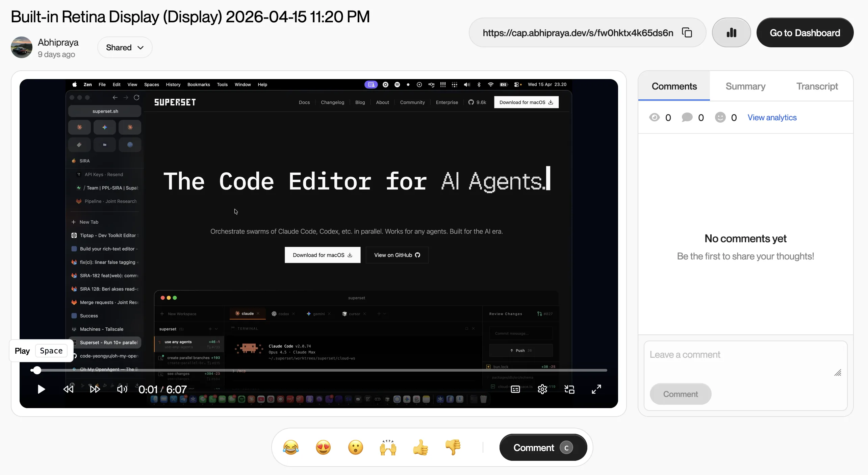Go to Dashboard
868x475 pixels.
coord(805,33)
